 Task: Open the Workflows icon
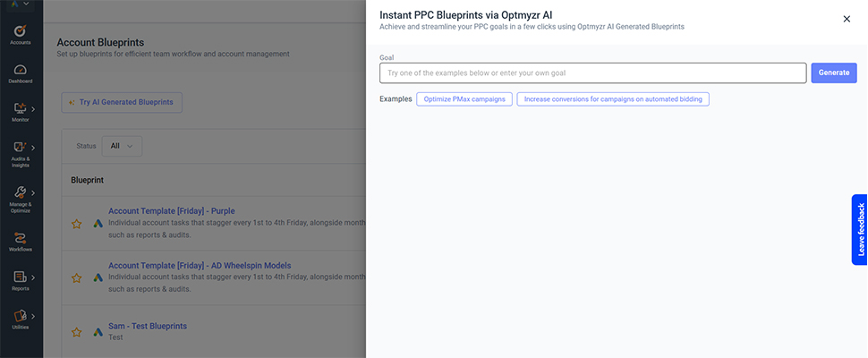[x=20, y=238]
